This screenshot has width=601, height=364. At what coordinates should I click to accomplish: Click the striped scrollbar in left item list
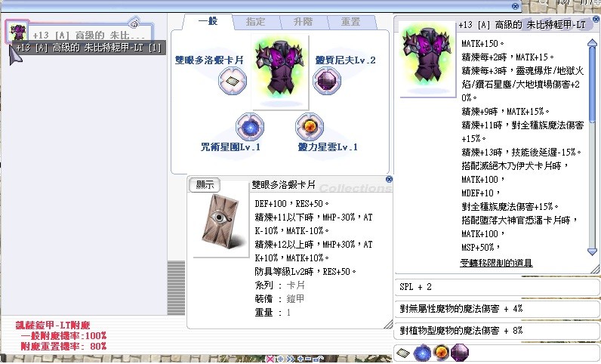[x=177, y=288]
